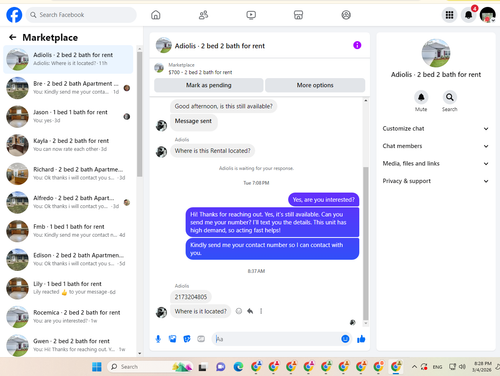Image resolution: width=500 pixels, height=376 pixels.
Task: Mute this conversation with bell icon
Action: pos(421,97)
